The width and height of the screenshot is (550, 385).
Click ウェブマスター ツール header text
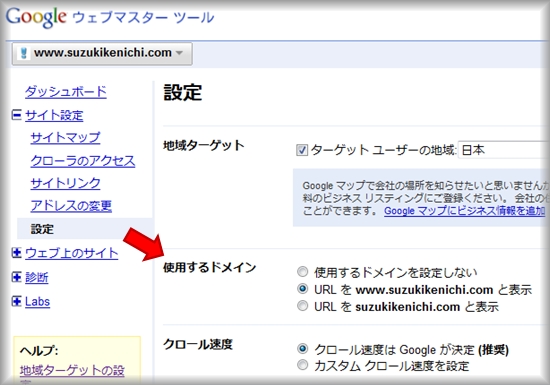coord(143,18)
